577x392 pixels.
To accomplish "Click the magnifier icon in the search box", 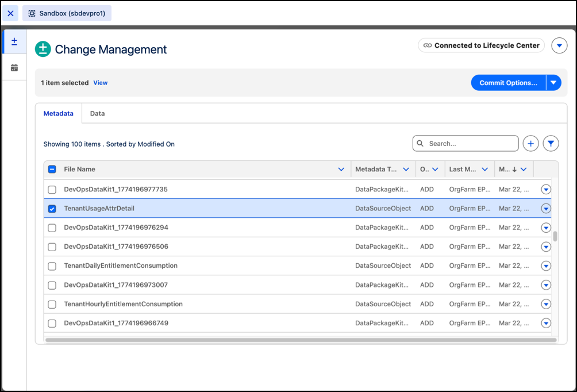I will [420, 144].
